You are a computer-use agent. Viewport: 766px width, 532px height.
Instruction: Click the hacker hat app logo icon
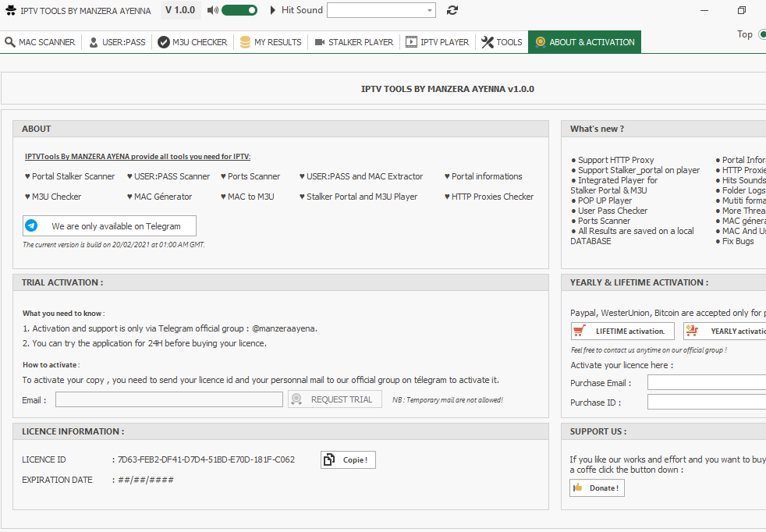(11, 10)
